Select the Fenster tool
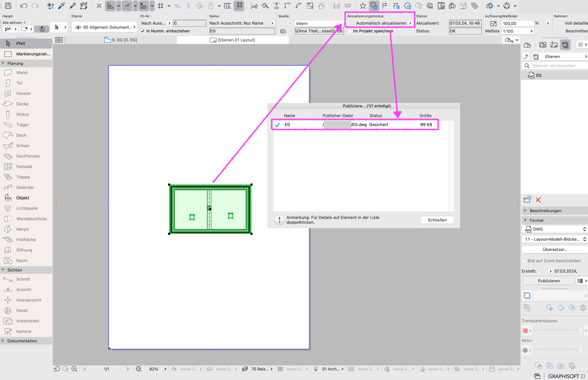This screenshot has height=380, width=588. click(x=24, y=93)
